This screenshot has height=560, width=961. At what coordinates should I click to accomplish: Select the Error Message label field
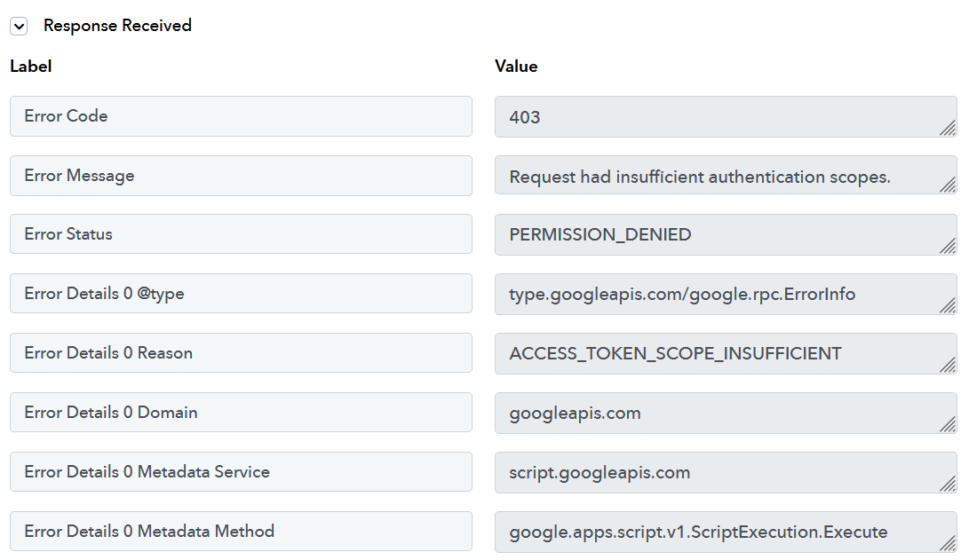241,176
